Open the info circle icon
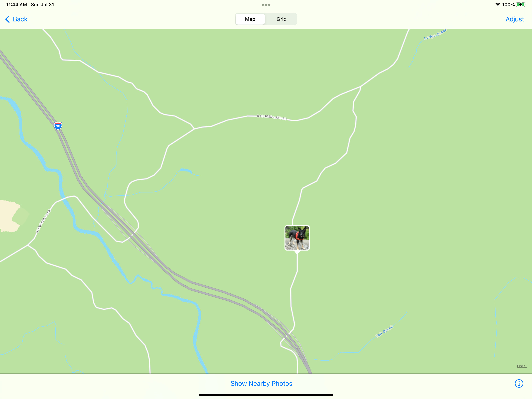The height and width of the screenshot is (399, 532). [519, 383]
